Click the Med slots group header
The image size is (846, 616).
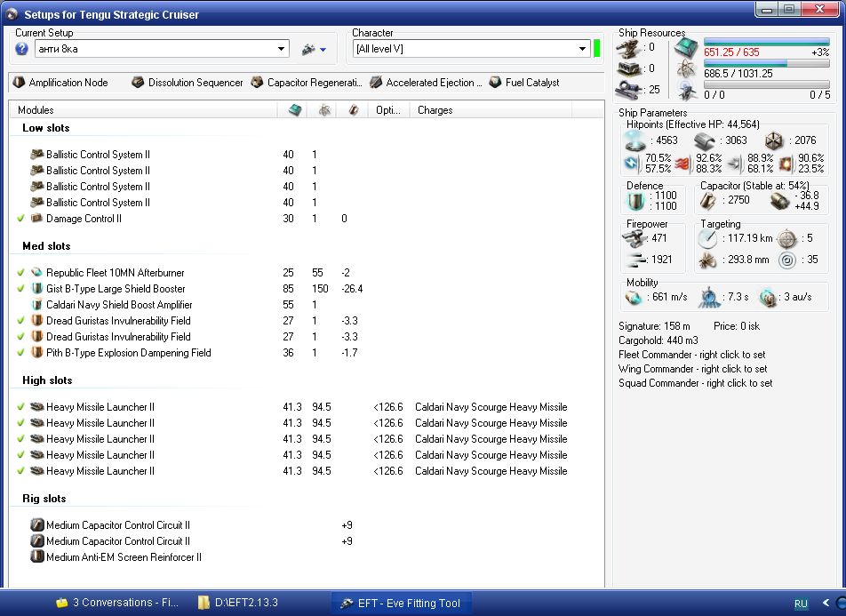point(46,246)
